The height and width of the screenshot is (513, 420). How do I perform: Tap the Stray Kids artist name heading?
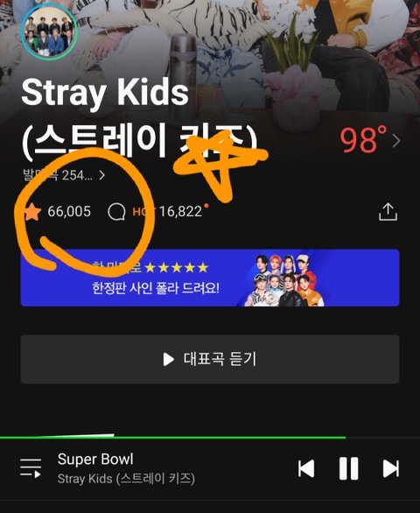[139, 119]
